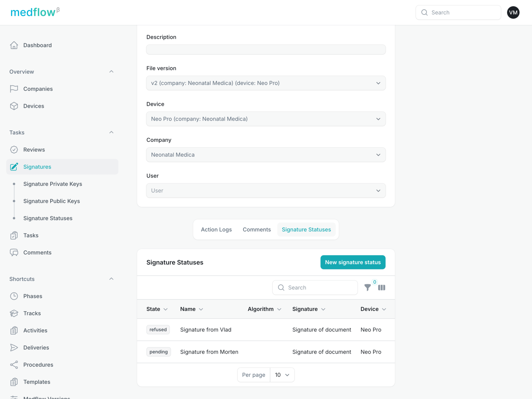Open the Comments speech-bubble icon

click(x=14, y=252)
